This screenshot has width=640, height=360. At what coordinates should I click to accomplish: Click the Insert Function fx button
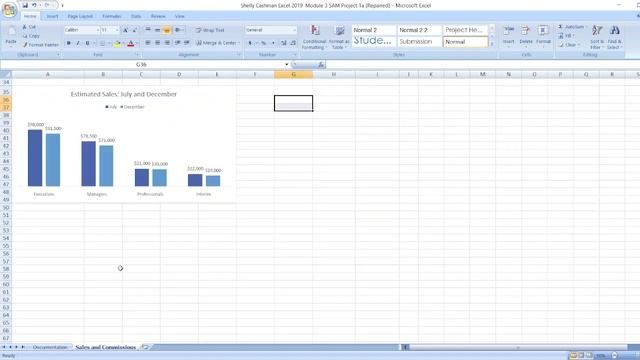click(x=321, y=64)
